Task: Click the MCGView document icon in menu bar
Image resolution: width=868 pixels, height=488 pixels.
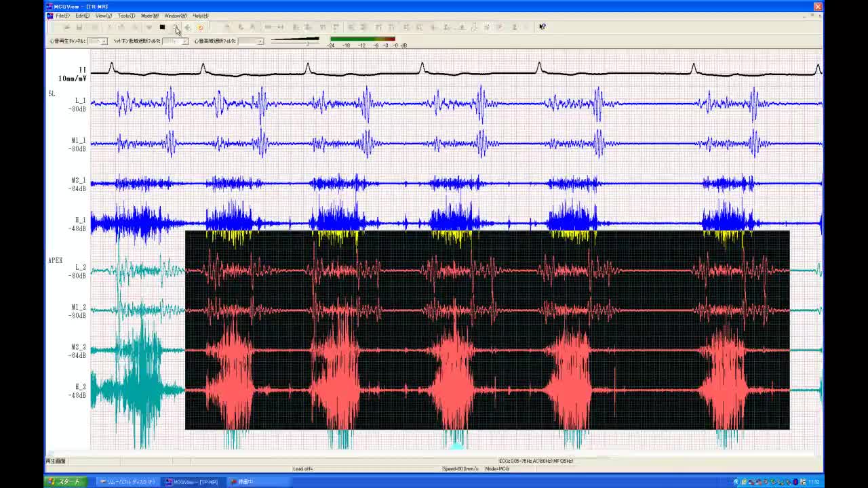Action: coord(50,16)
